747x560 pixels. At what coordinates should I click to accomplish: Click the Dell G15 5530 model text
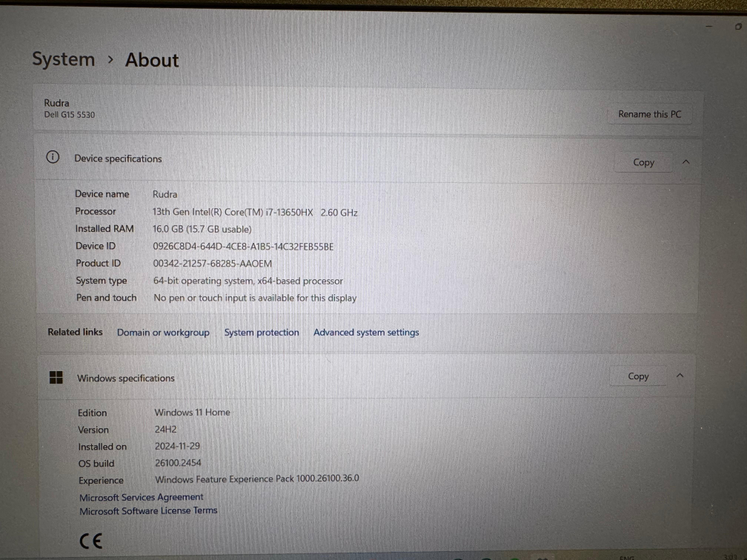(70, 115)
